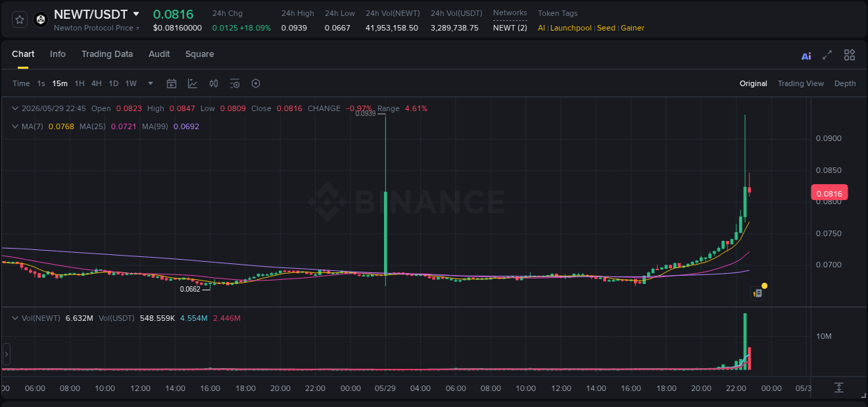Click the auto-fit price scale icon
Screen dimensions: 868x407
click(x=839, y=387)
